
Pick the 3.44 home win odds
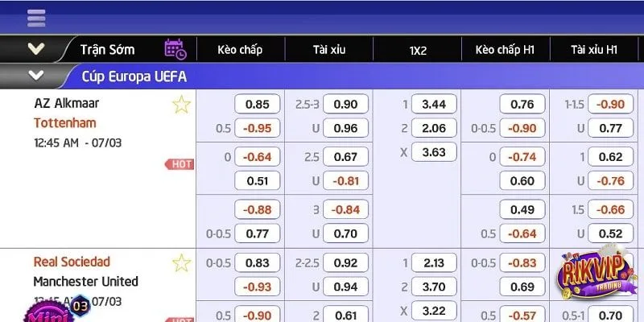[x=434, y=104]
